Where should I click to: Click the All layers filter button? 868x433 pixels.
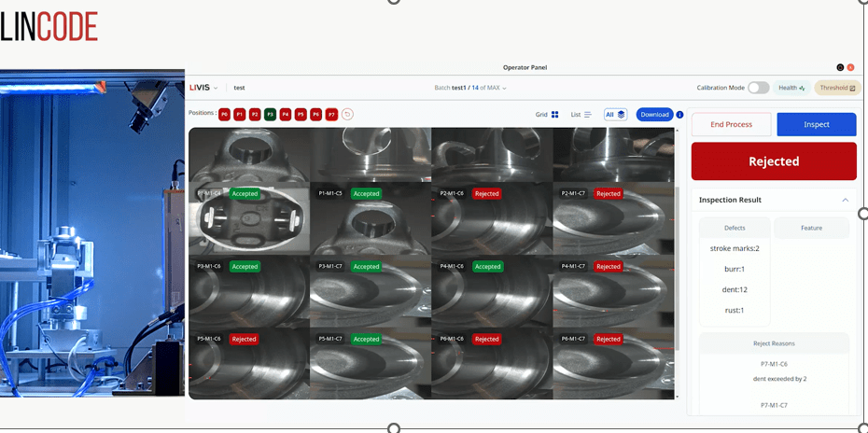coord(615,115)
